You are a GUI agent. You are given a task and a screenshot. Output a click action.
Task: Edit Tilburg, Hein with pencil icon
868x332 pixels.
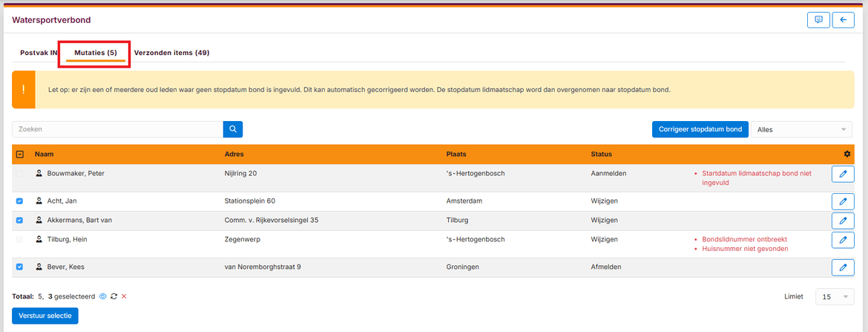pyautogui.click(x=843, y=240)
